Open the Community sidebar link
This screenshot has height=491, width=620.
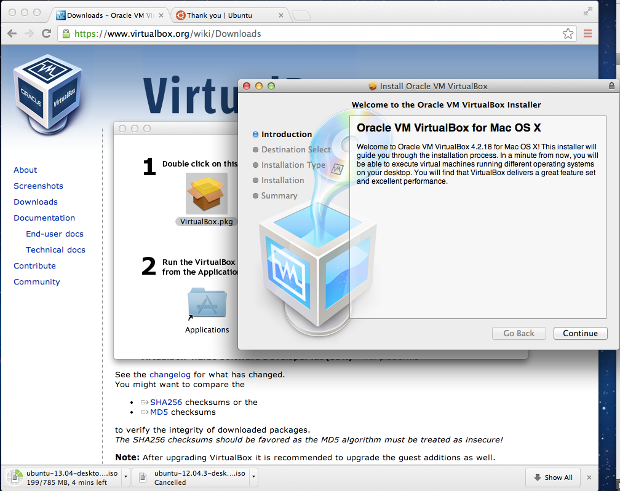37,282
